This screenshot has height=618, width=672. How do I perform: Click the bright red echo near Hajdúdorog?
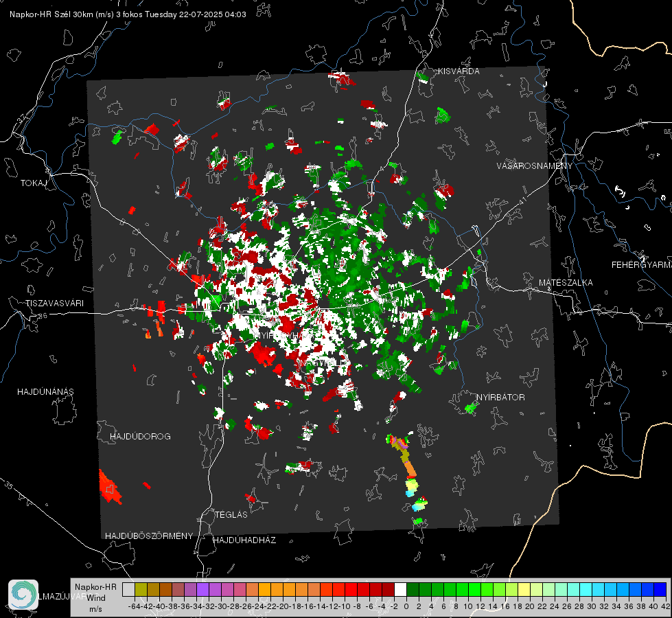click(110, 488)
